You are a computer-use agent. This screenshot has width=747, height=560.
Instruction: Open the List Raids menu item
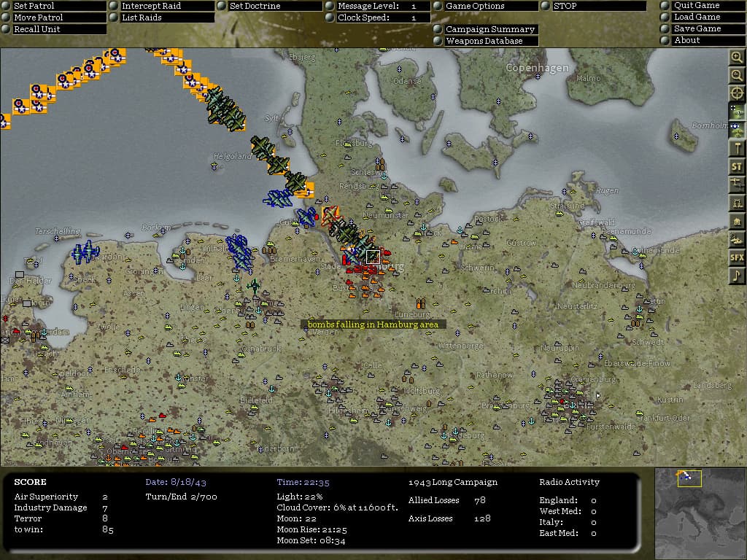click(x=162, y=17)
